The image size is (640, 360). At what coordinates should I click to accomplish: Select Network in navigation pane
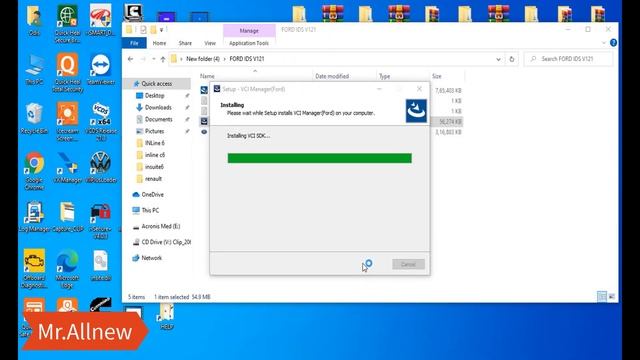tap(151, 258)
